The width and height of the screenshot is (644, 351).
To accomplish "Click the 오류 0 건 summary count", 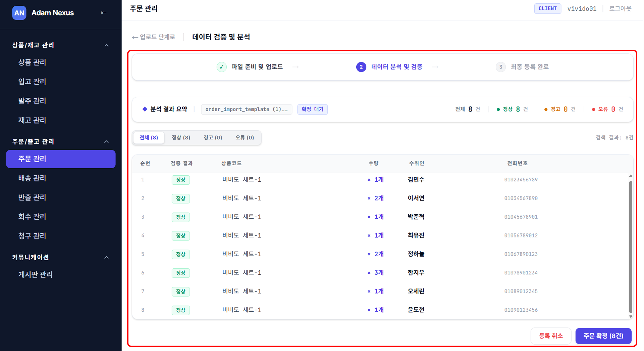I will pyautogui.click(x=607, y=109).
